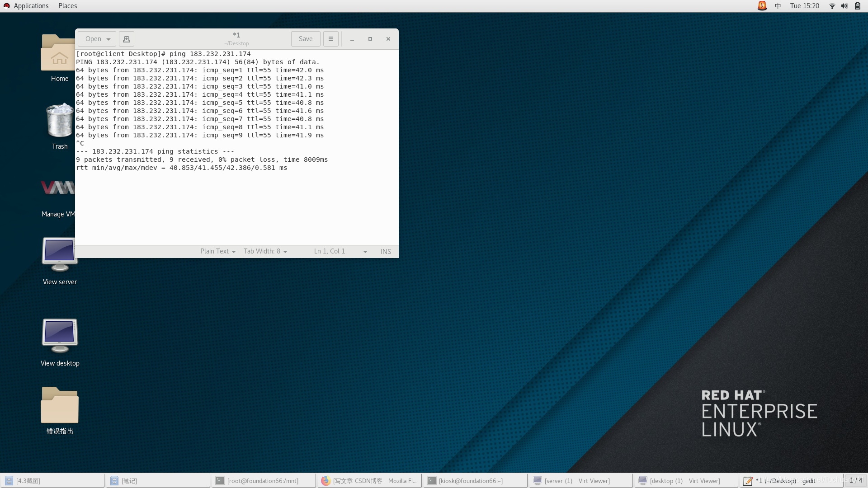Open the gedit hamburger menu

click(x=331, y=39)
